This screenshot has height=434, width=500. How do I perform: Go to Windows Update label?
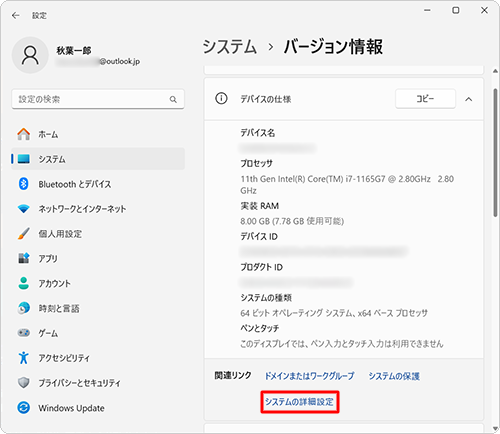point(71,408)
